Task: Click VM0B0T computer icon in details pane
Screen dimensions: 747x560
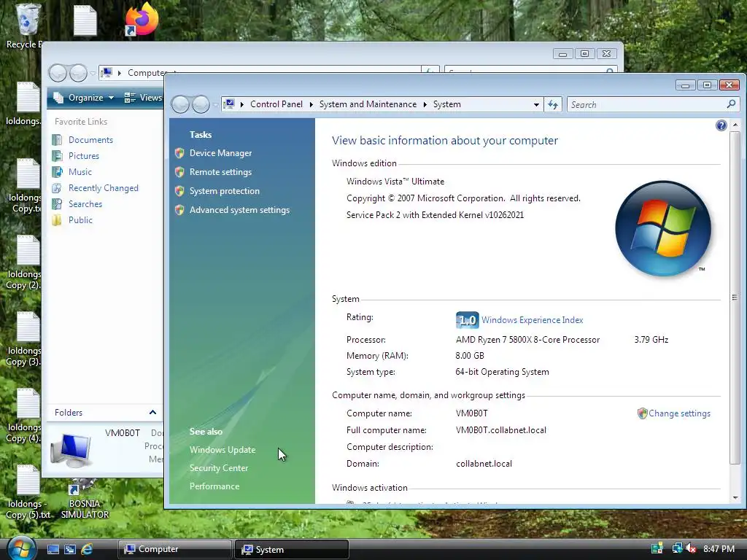Action: point(71,451)
